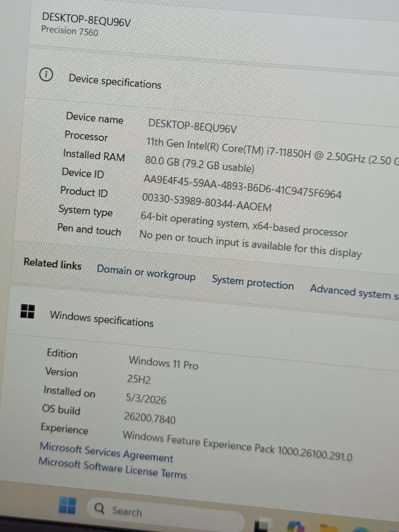The height and width of the screenshot is (532, 399).
Task: Select the i7-11850H processor value
Action: (273, 152)
